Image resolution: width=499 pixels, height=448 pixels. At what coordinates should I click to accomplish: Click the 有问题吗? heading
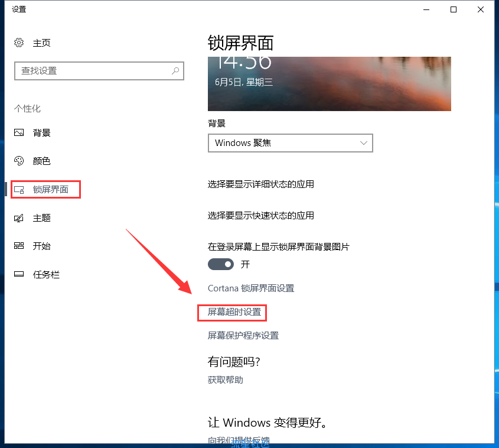click(x=234, y=361)
